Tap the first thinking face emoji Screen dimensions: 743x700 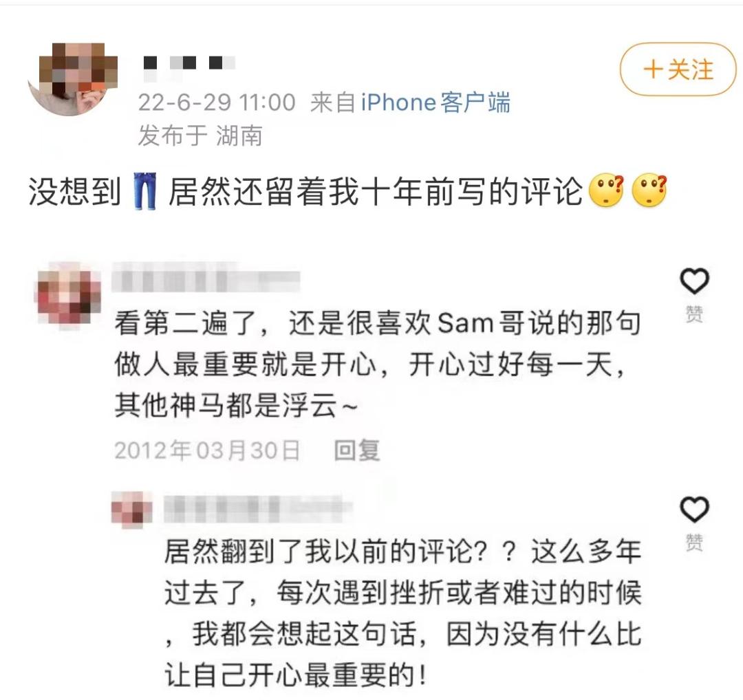coord(606,190)
